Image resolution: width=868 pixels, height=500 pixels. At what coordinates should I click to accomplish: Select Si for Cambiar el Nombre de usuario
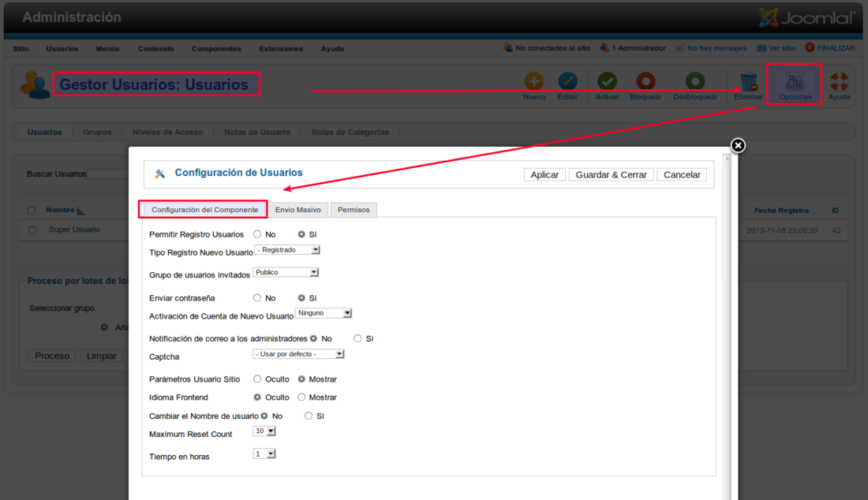309,416
